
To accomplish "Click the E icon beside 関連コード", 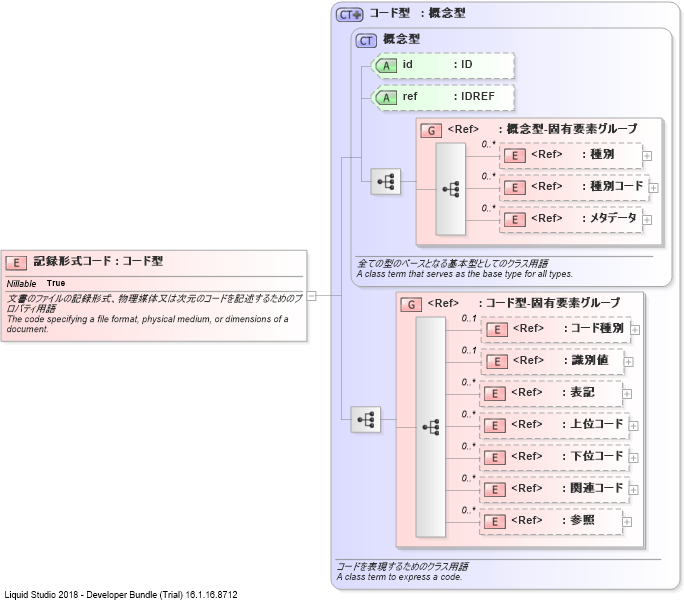I will point(495,490).
